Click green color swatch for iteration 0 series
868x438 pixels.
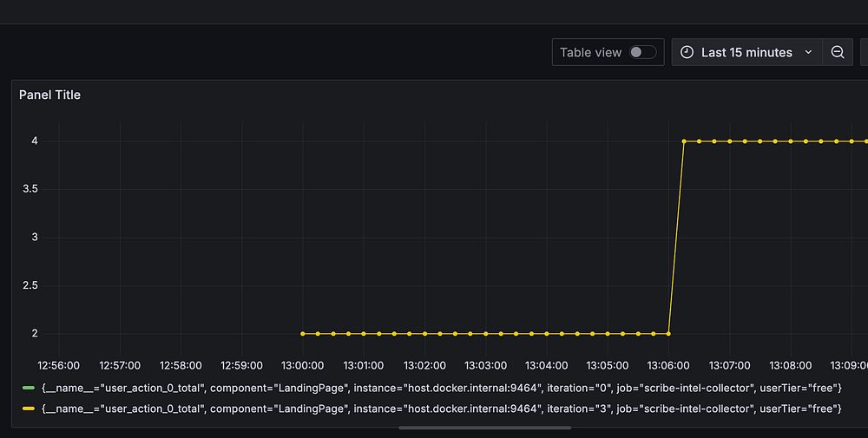pyautogui.click(x=29, y=388)
